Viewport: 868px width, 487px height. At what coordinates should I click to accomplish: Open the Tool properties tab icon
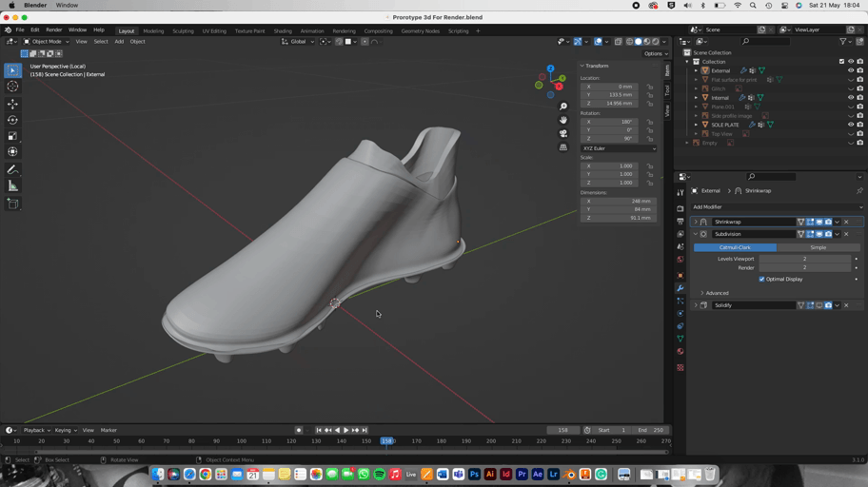pos(681,192)
